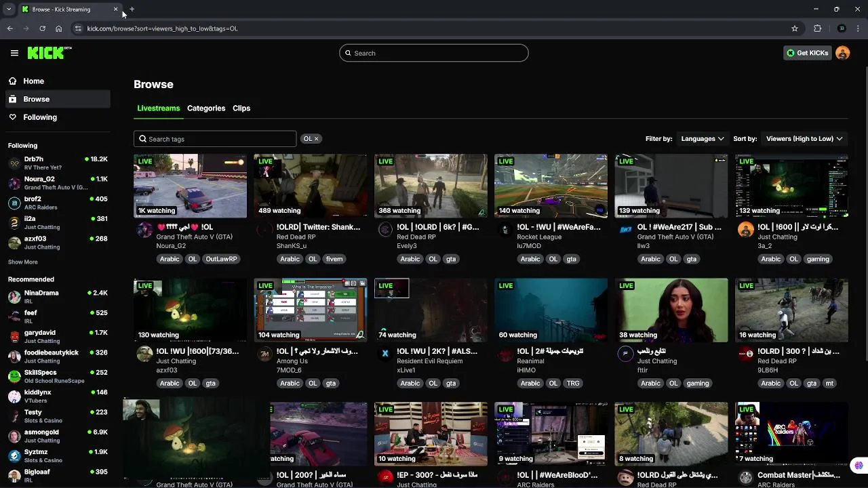Open Drb7h channel in Following list
The width and height of the screenshot is (868, 488).
click(x=58, y=163)
